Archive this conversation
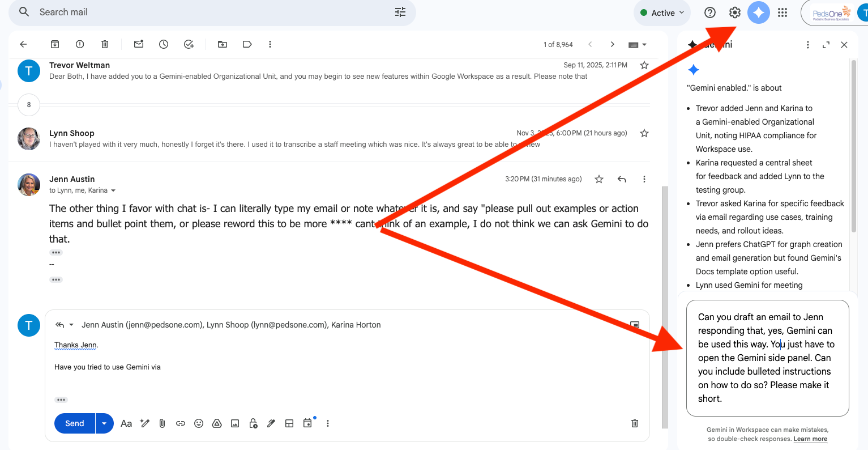Image resolution: width=868 pixels, height=450 pixels. click(55, 44)
